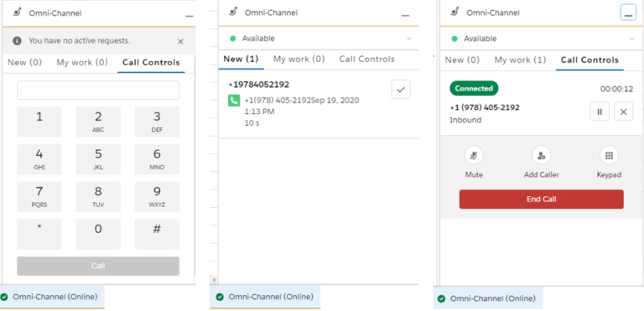This screenshot has width=644, height=311.
Task: Close the connected call with the X button
Action: (624, 111)
